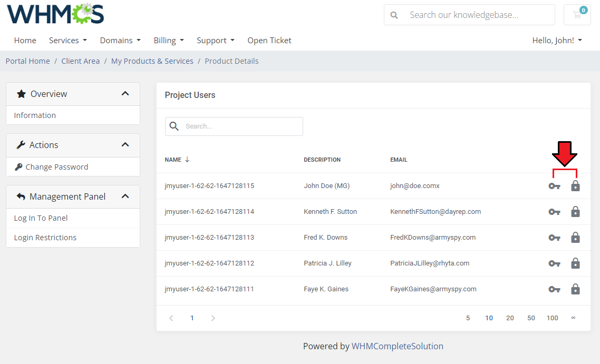Click lock icon in Patricia J. Lilley row
The width and height of the screenshot is (600, 364).
click(575, 263)
